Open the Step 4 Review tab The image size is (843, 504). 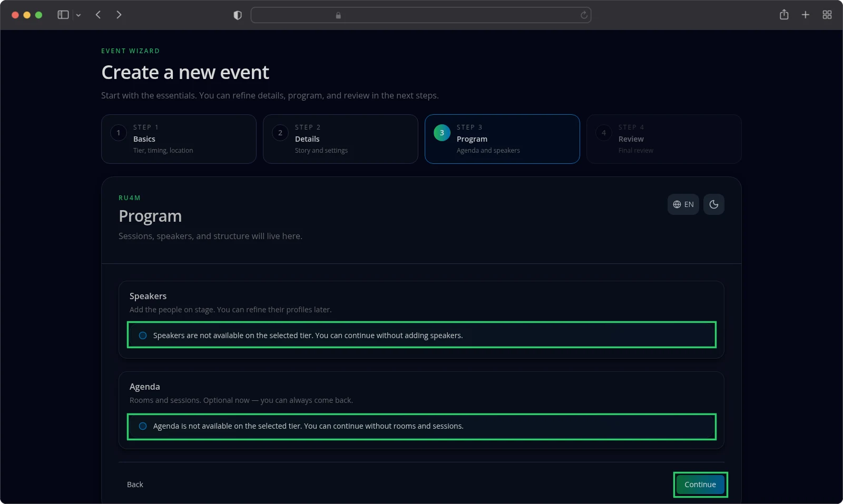(x=664, y=139)
